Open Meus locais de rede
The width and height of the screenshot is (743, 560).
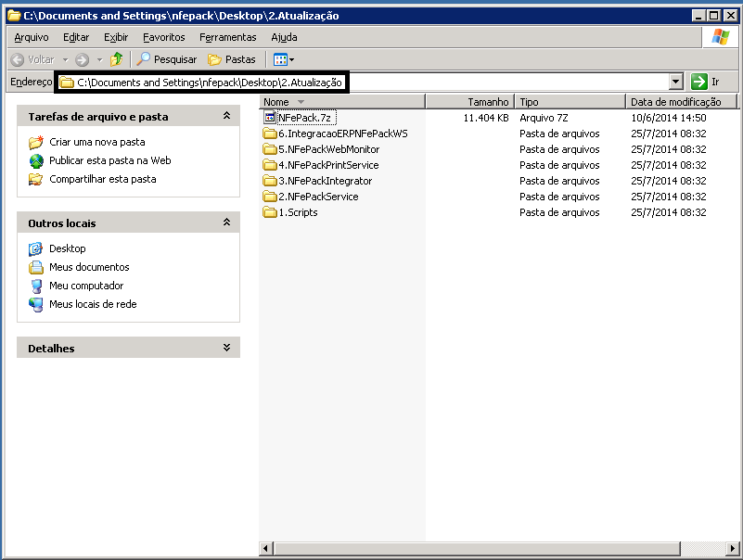pyautogui.click(x=93, y=304)
